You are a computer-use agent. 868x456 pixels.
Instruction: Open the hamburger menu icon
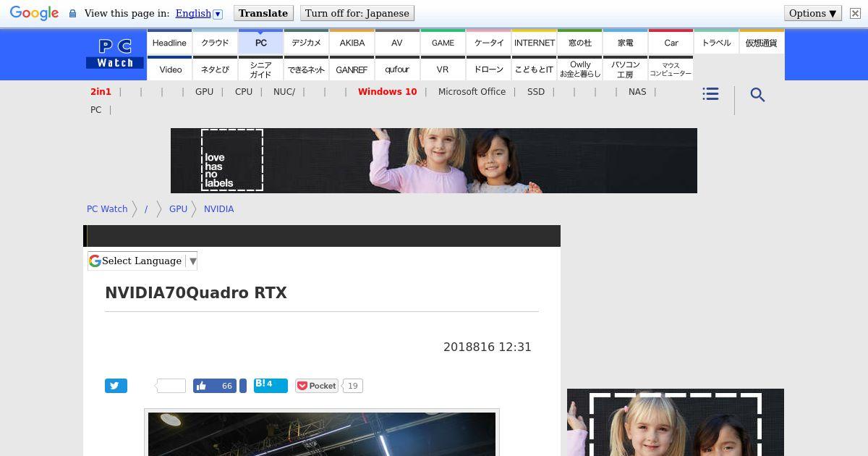pyautogui.click(x=710, y=94)
